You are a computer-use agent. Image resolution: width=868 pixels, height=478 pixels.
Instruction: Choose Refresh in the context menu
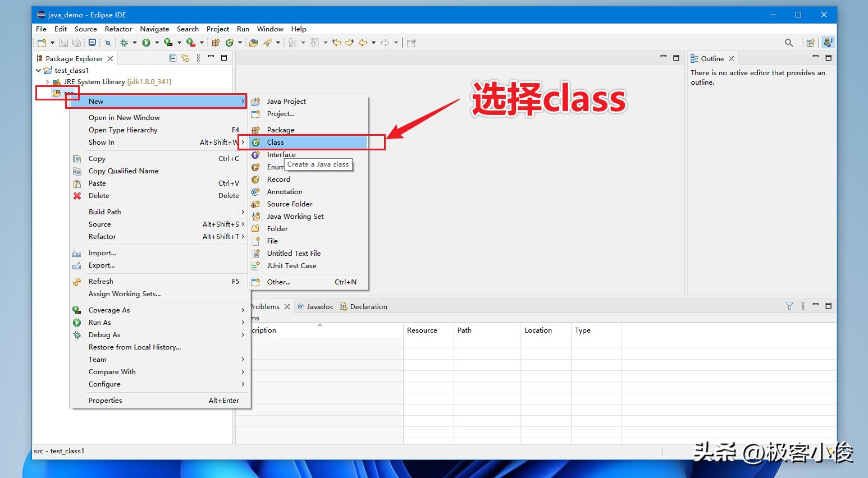click(x=101, y=281)
